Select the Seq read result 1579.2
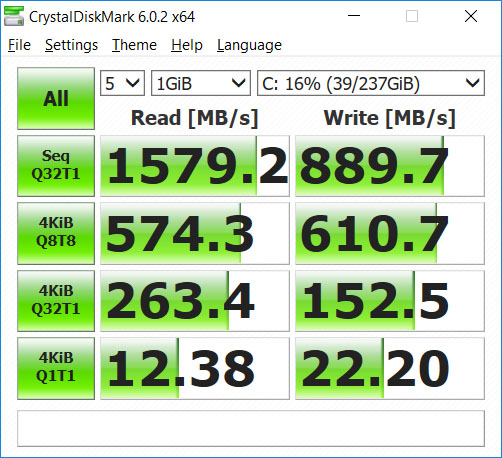 click(x=195, y=166)
